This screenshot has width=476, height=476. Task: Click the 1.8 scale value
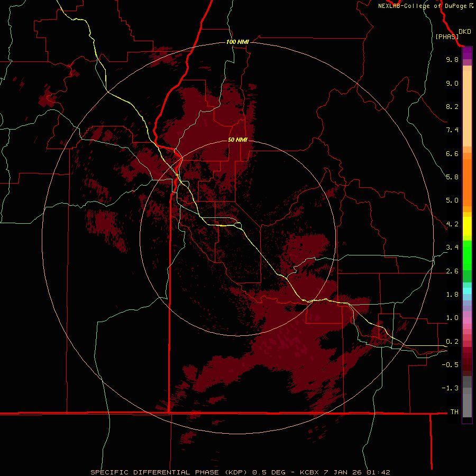point(452,295)
